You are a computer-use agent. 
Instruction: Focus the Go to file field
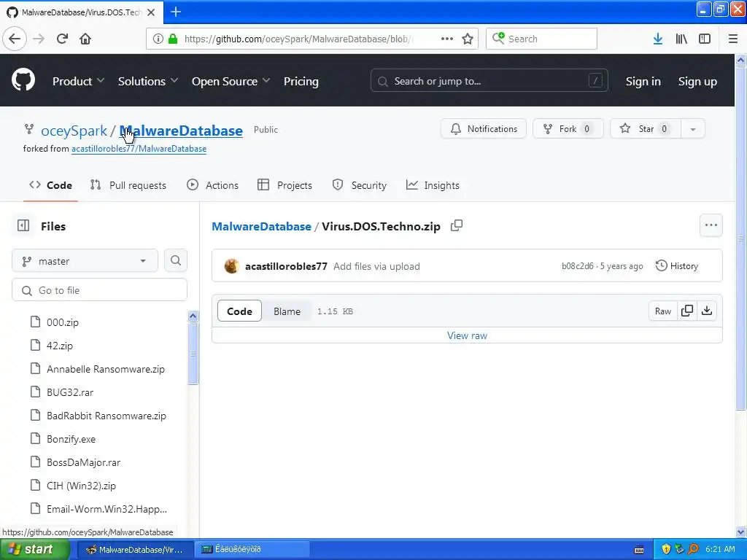coord(99,290)
